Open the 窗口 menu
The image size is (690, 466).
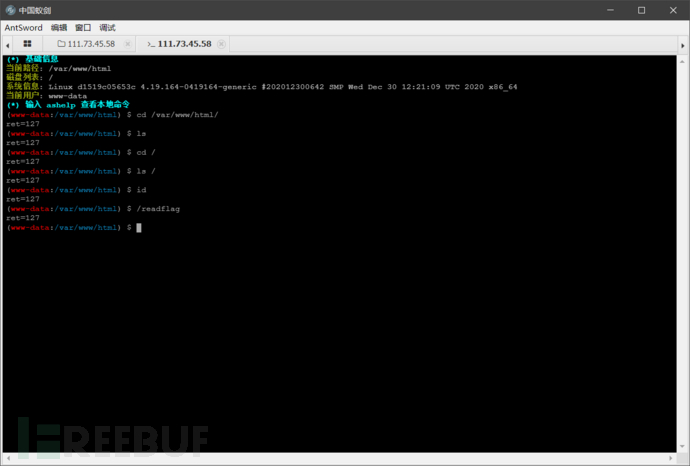click(x=83, y=28)
